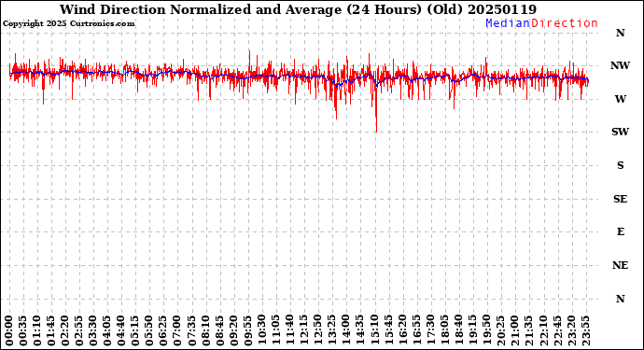This screenshot has width=644, height=350.
Task: Click the 17:30 time label
Action: click(430, 330)
